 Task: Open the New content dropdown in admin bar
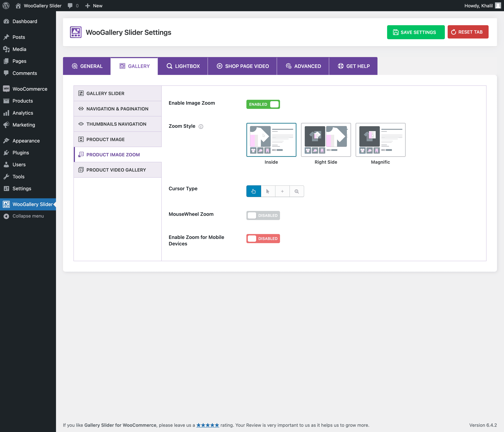point(94,6)
